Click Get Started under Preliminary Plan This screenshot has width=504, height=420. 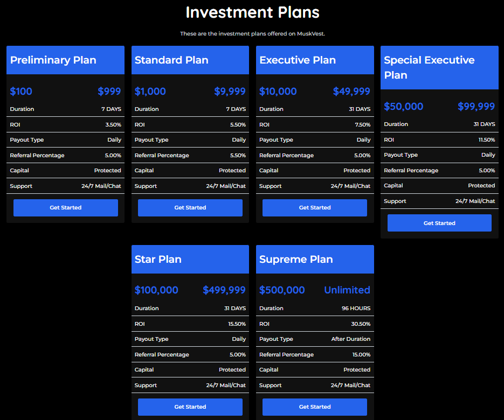click(x=65, y=208)
